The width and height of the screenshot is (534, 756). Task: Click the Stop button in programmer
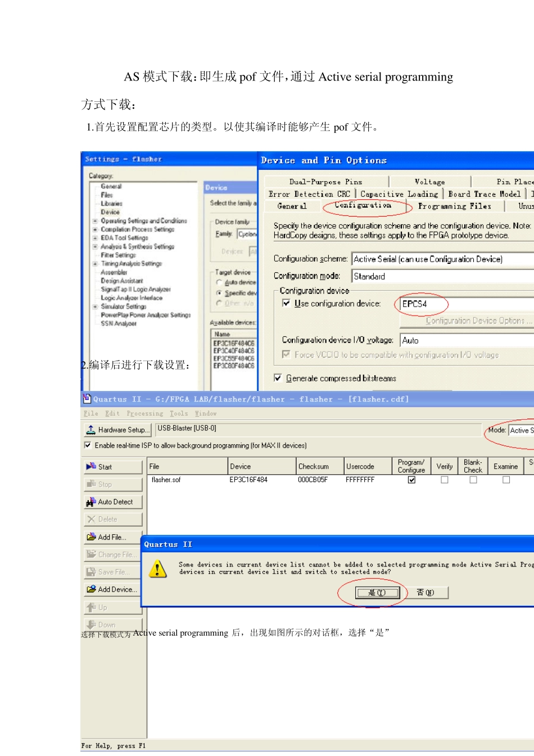113,484
